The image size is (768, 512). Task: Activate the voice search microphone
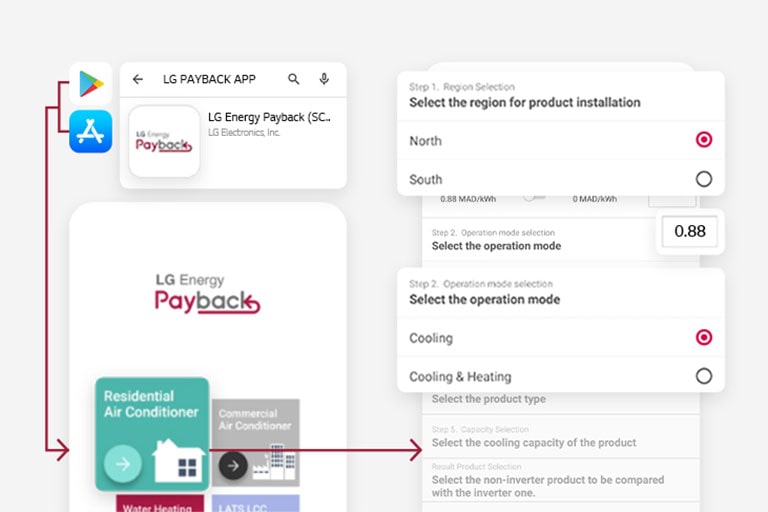click(324, 79)
